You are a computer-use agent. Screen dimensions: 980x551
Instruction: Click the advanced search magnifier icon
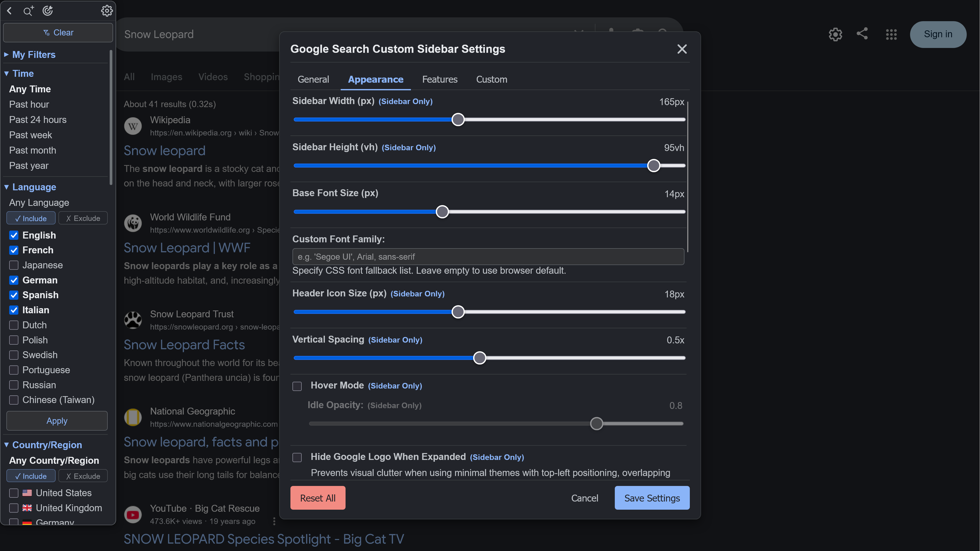[28, 11]
